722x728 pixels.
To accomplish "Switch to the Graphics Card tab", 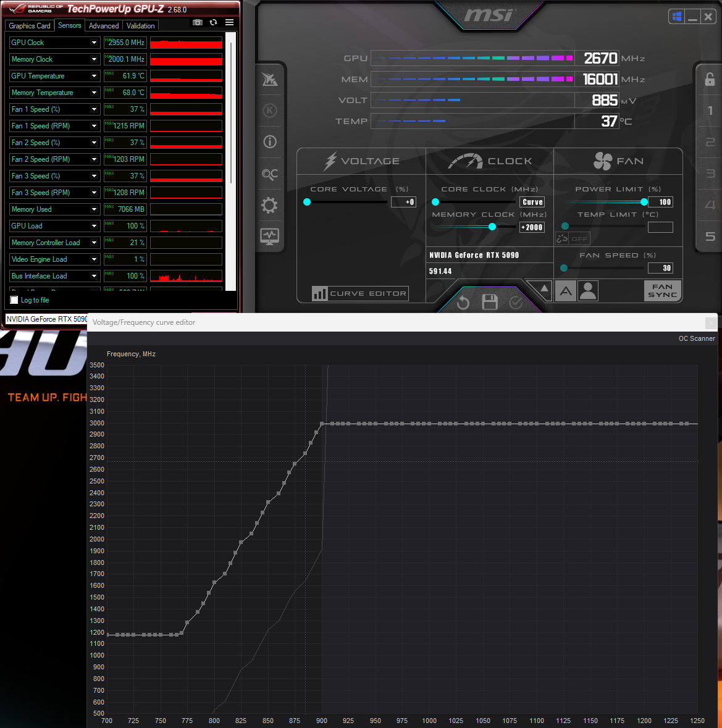I will pyautogui.click(x=29, y=26).
